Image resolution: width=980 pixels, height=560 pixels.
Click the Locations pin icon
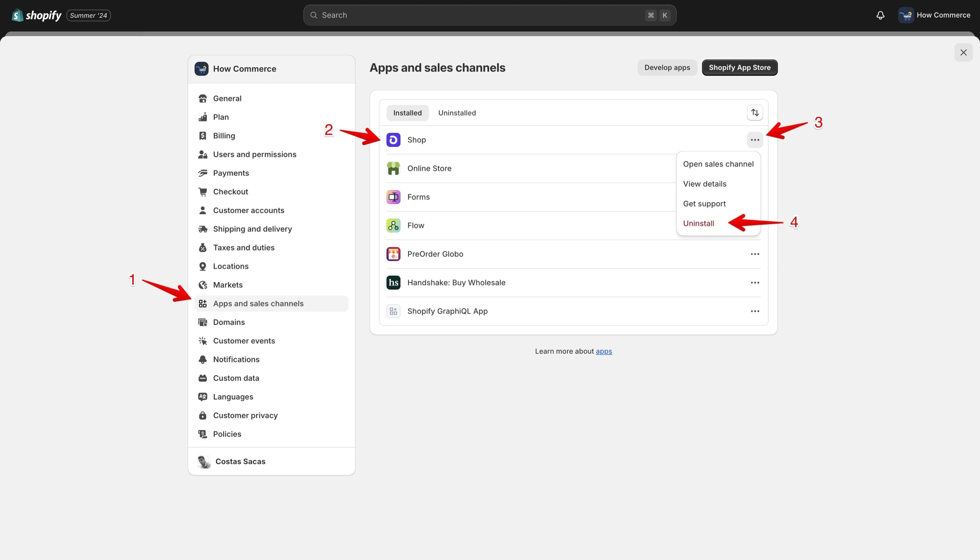point(202,266)
